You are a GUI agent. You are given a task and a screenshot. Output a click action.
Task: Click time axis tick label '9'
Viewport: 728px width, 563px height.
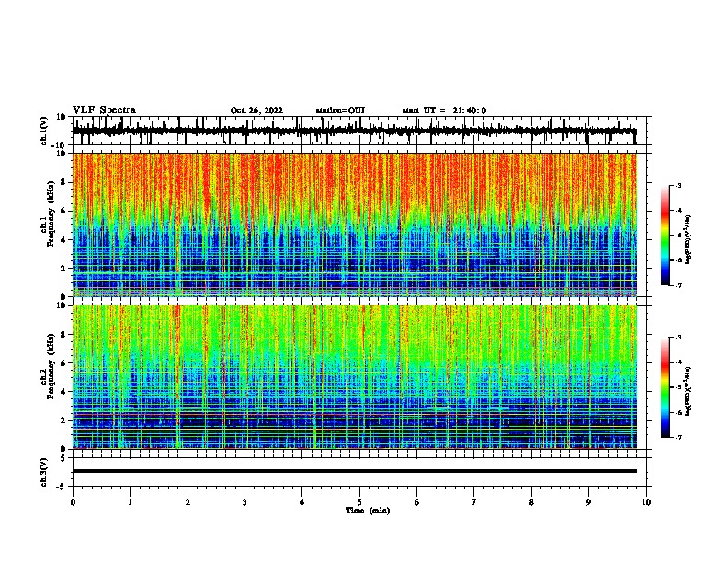click(588, 502)
